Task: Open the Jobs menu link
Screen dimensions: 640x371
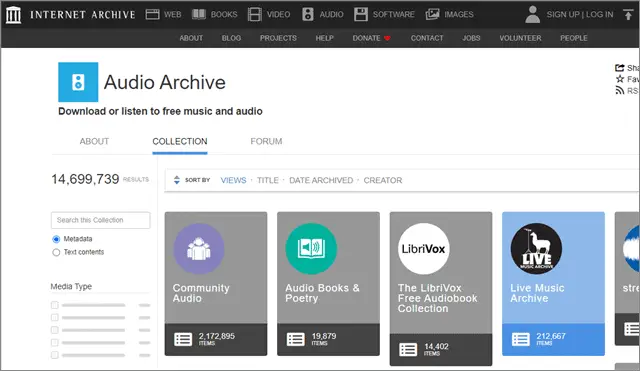Action: point(471,38)
